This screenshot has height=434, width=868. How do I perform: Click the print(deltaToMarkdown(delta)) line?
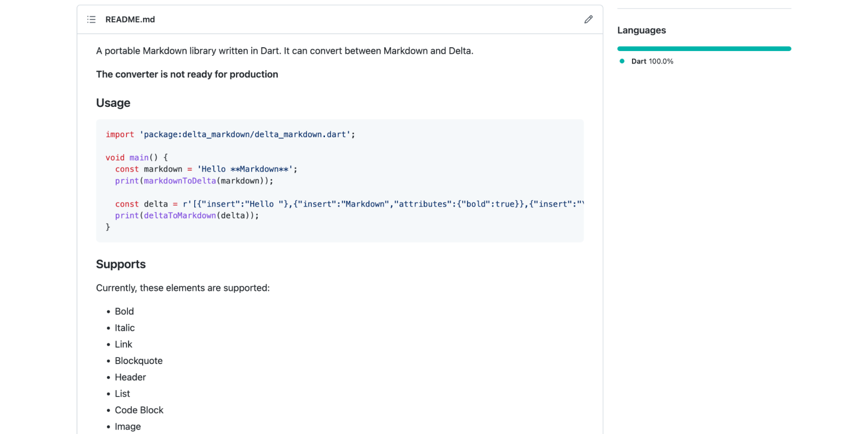(x=187, y=216)
